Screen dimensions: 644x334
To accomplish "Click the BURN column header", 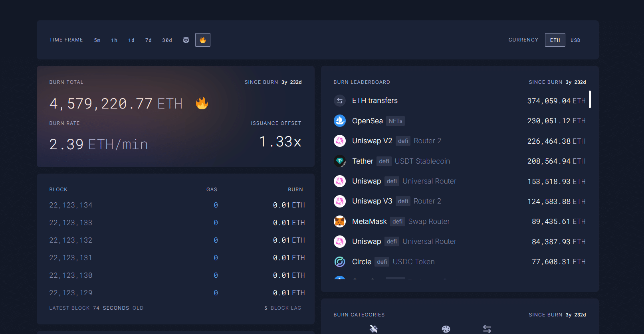I will [295, 190].
